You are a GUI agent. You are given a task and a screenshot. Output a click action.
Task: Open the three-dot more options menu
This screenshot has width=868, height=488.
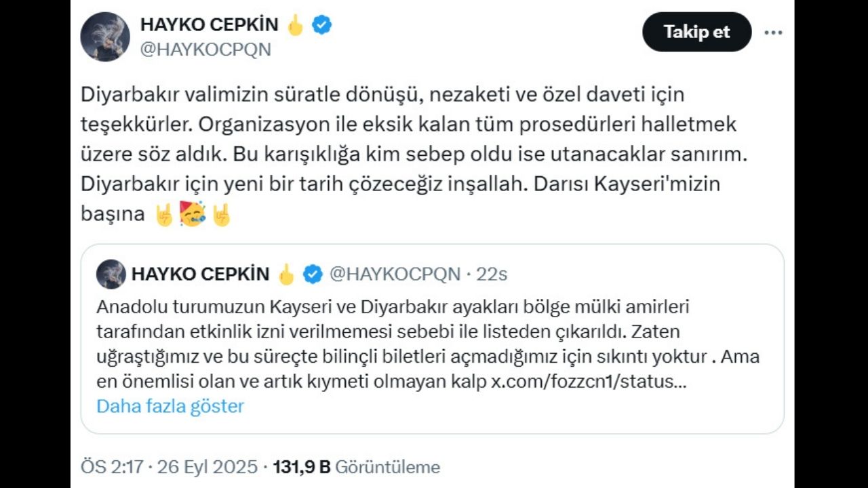(773, 33)
